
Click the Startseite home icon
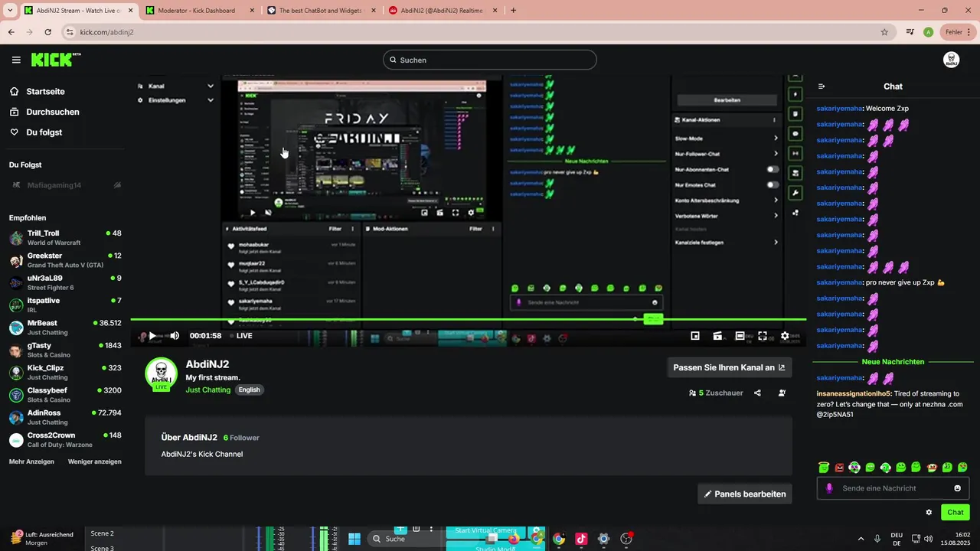click(15, 91)
